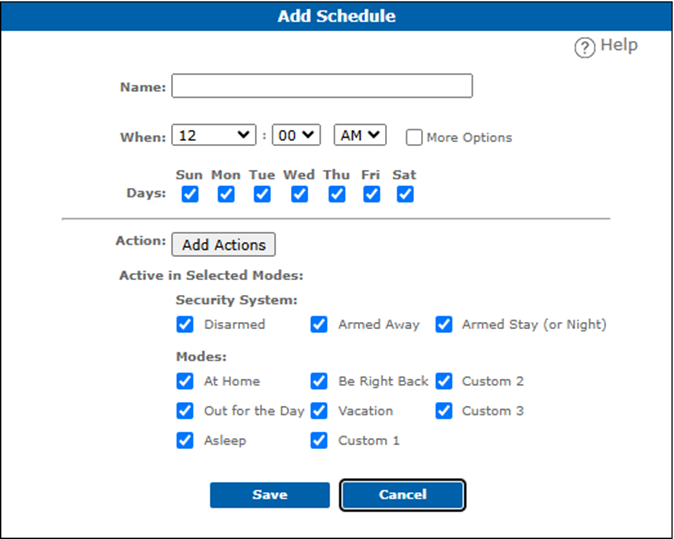The width and height of the screenshot is (674, 539).
Task: Click the More Options label text
Action: point(469,138)
